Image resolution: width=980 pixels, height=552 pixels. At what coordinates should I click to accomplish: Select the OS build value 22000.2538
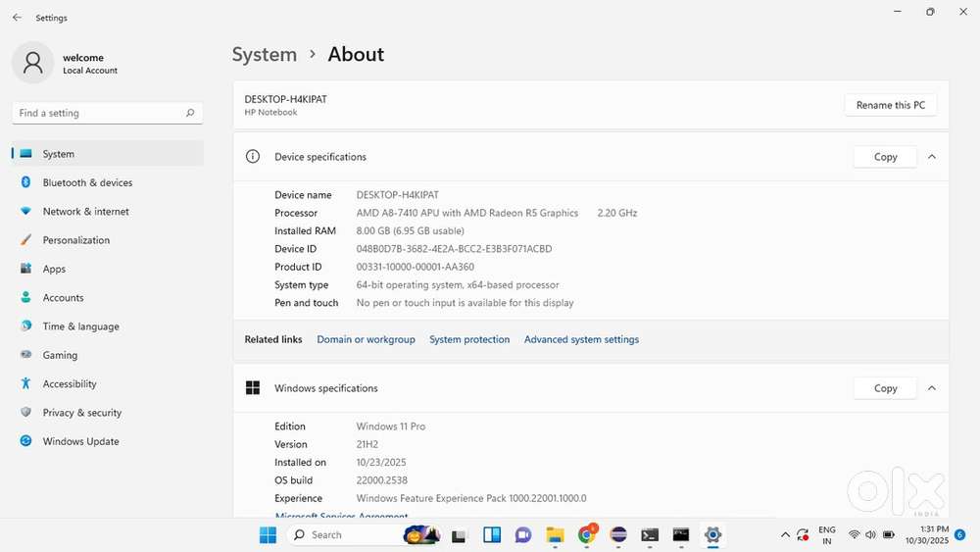click(x=381, y=480)
